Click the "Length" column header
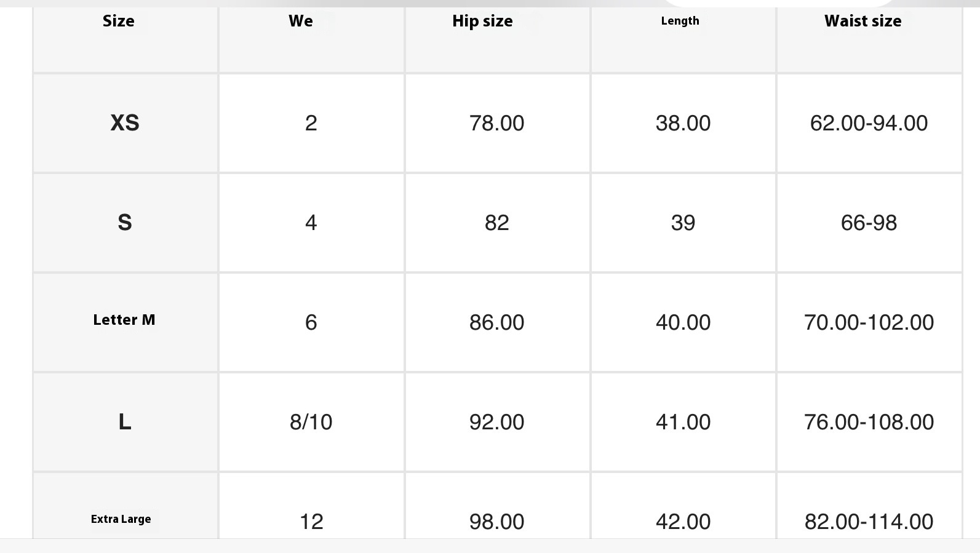This screenshot has height=553, width=980. point(680,21)
